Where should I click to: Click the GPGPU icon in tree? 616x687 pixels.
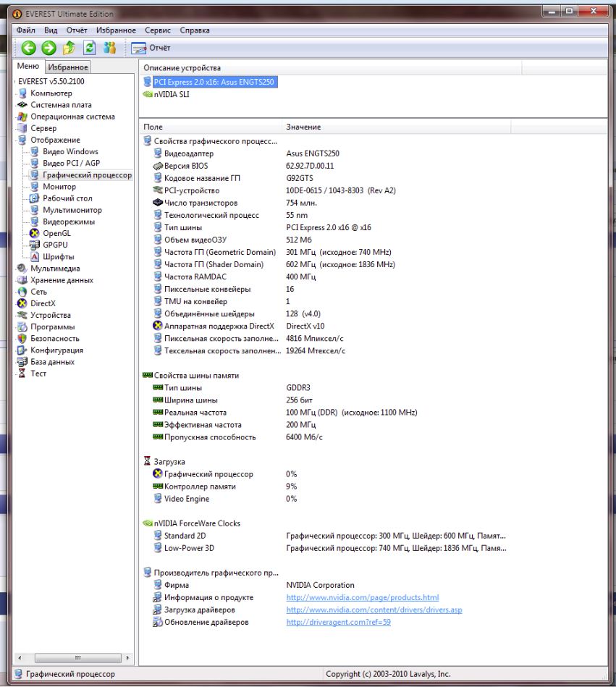pos(34,245)
